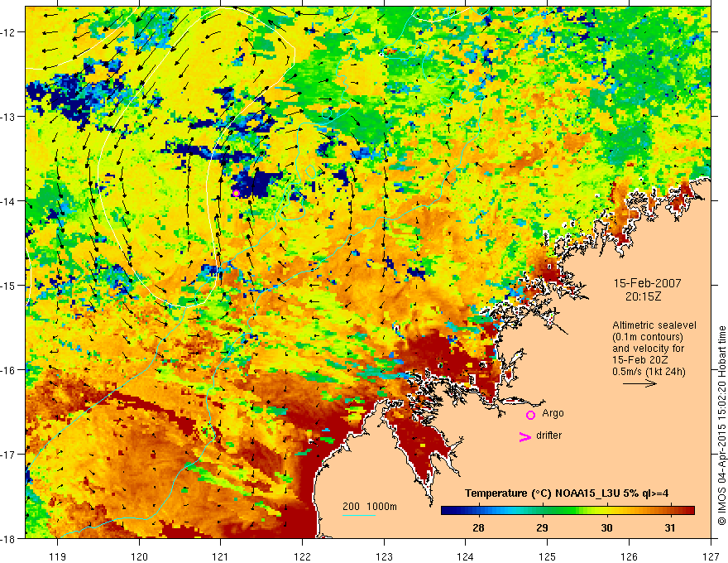Click the text 'Altimetric sealevel'
Viewport: 728px width, 563px height.
(654, 325)
